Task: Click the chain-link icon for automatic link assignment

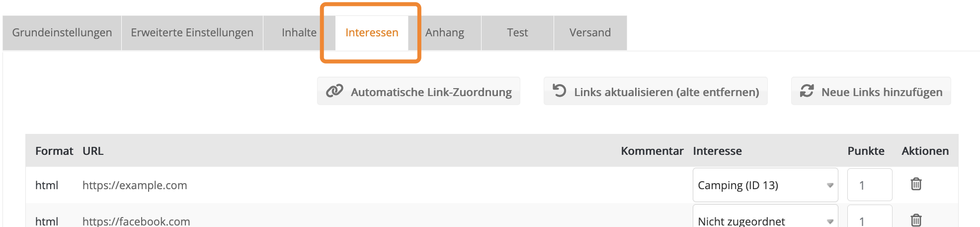Action: [x=334, y=91]
